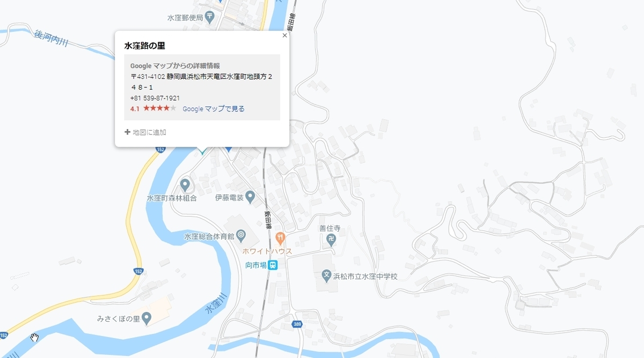Open the ホワイトハウス restaurant icon
Screen dimensions: 644x358
click(280, 237)
